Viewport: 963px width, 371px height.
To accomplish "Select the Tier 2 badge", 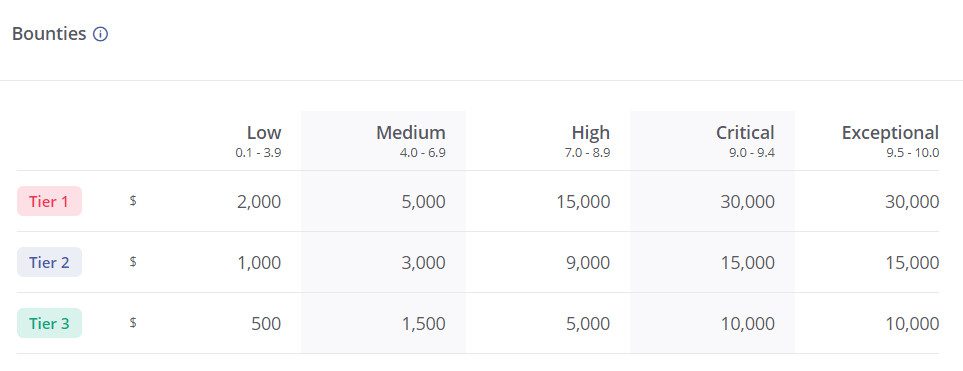I will [49, 262].
